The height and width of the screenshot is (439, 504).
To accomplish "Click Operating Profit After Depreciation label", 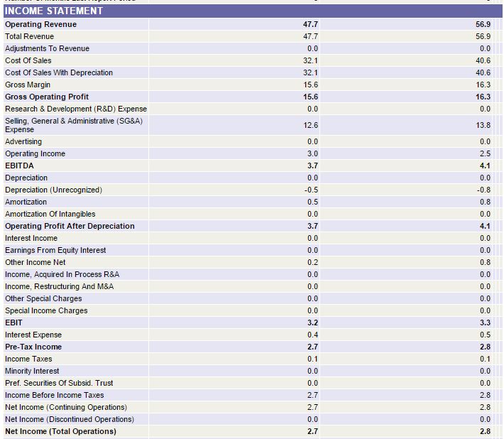I will (x=70, y=226).
